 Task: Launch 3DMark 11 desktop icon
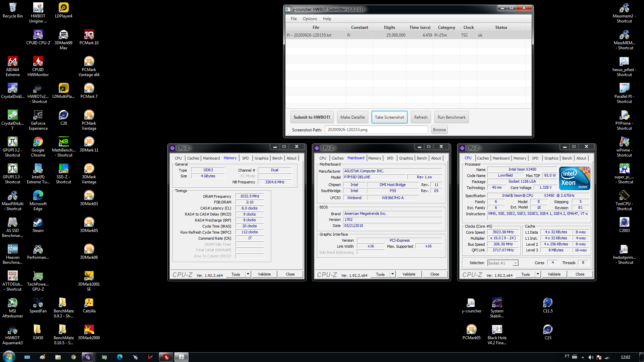(89, 144)
